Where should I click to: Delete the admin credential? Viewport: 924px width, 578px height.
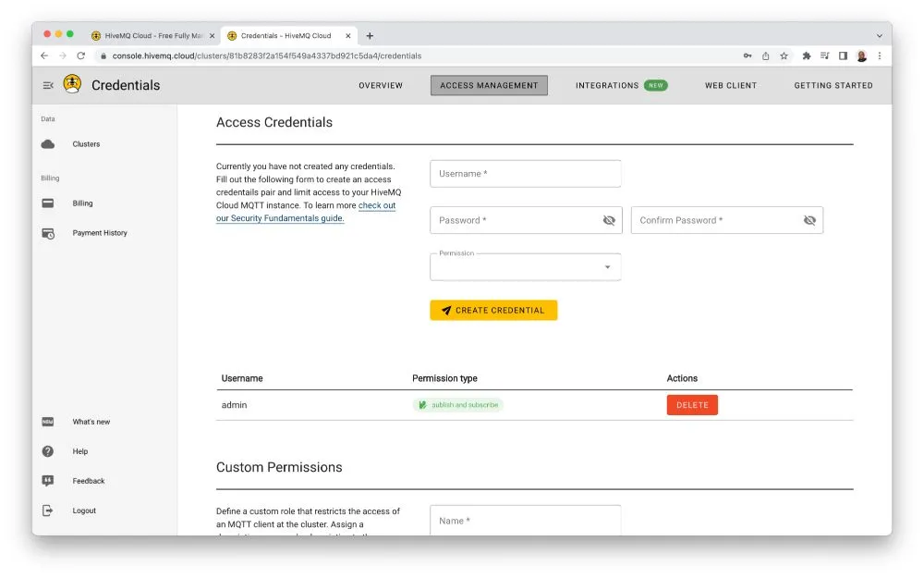692,405
